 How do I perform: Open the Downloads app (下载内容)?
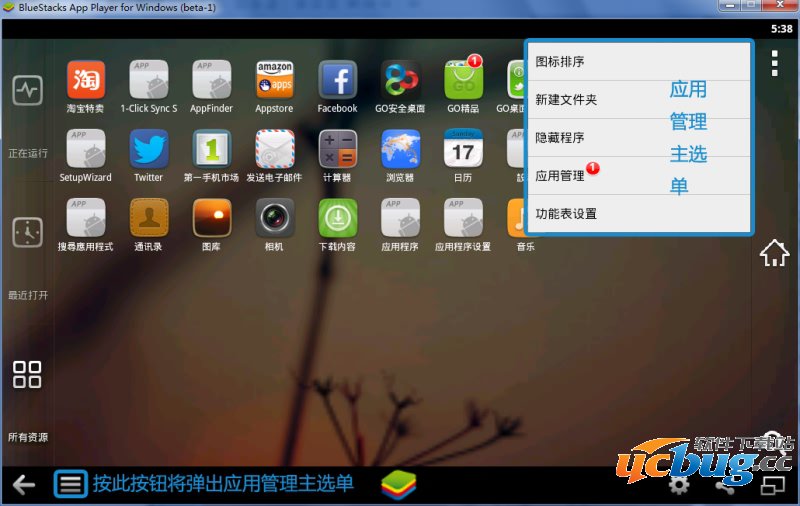tap(337, 217)
